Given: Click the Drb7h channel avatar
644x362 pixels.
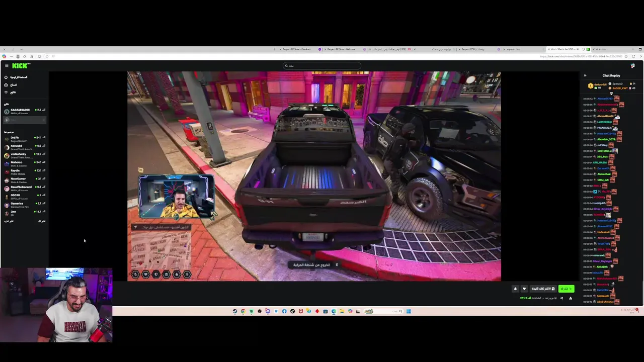Looking at the screenshot, I should click(7, 139).
